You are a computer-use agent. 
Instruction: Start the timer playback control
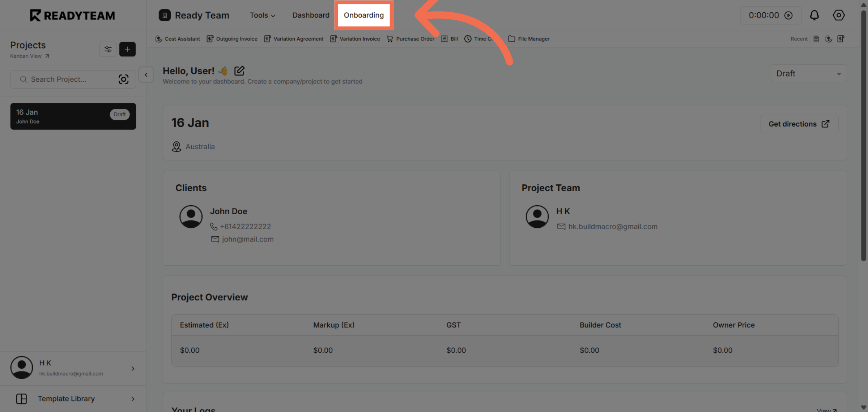click(x=789, y=15)
